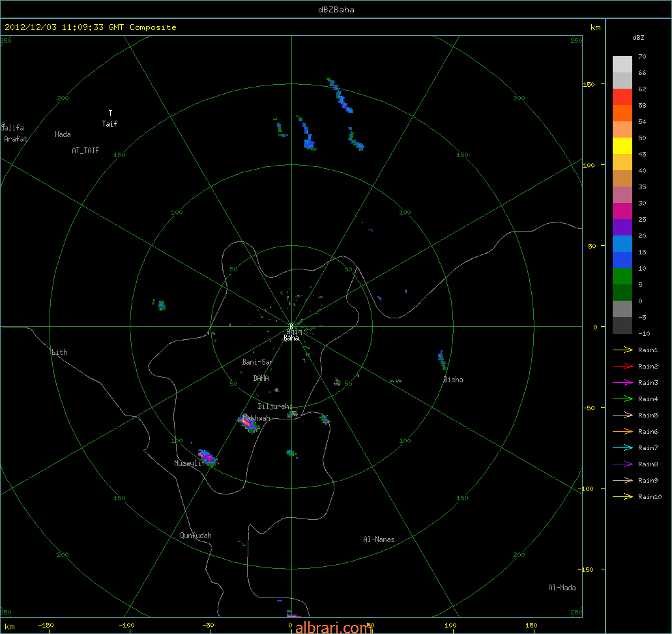The width and height of the screenshot is (672, 634).
Task: Click the Lith map label
Action: 59,352
